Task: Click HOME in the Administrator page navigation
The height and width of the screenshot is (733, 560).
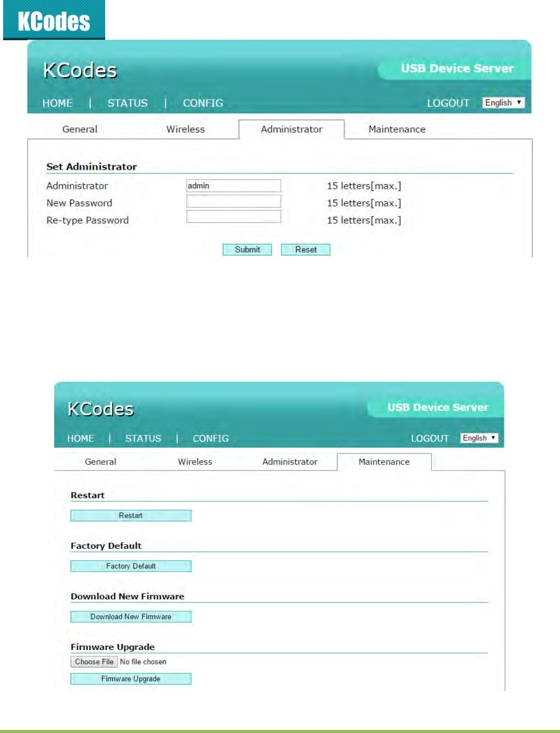Action: coord(57,103)
